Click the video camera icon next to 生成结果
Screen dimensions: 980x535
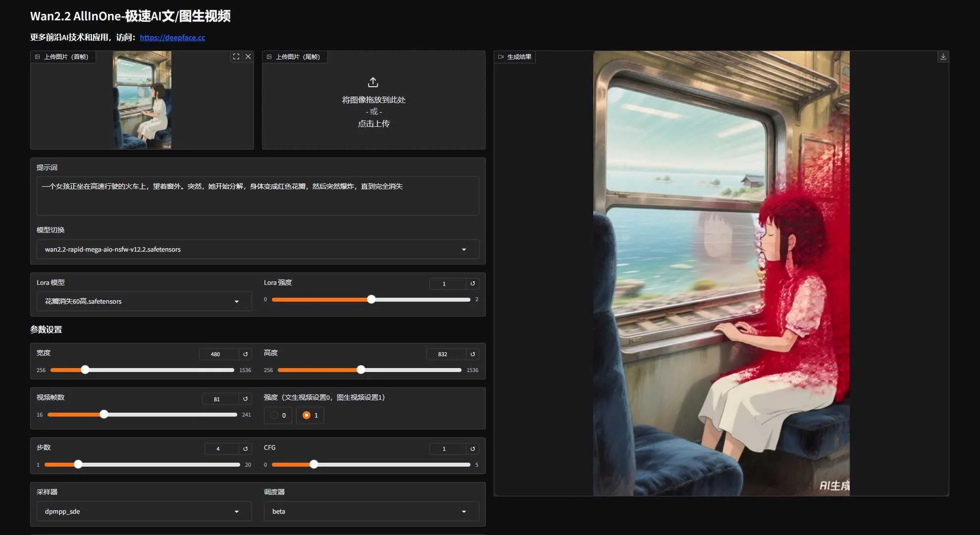coord(500,56)
